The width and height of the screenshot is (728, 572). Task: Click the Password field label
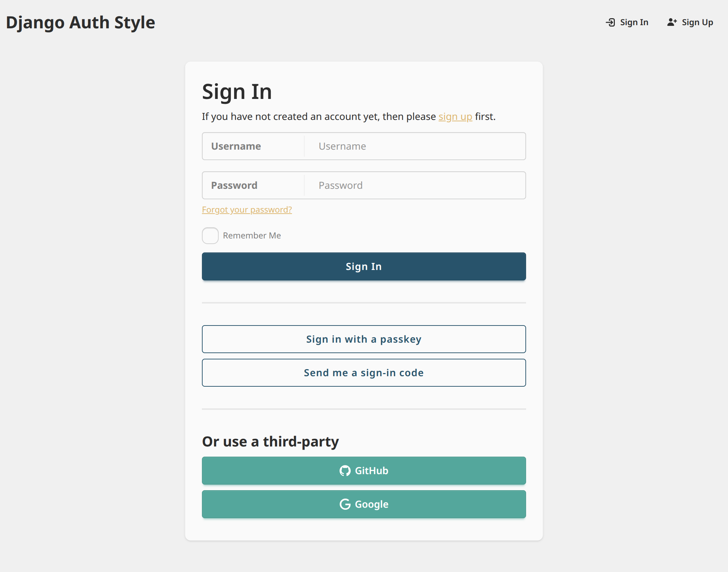(234, 185)
